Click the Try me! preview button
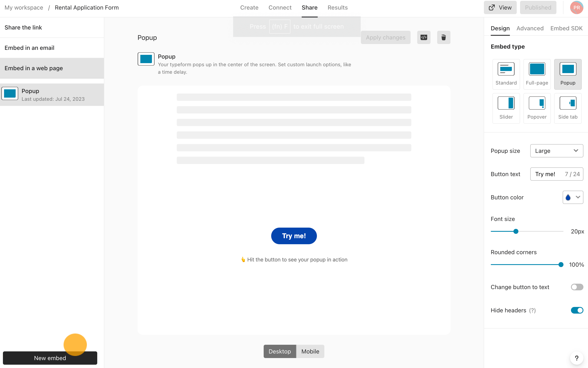The height and width of the screenshot is (368, 588). 294,236
